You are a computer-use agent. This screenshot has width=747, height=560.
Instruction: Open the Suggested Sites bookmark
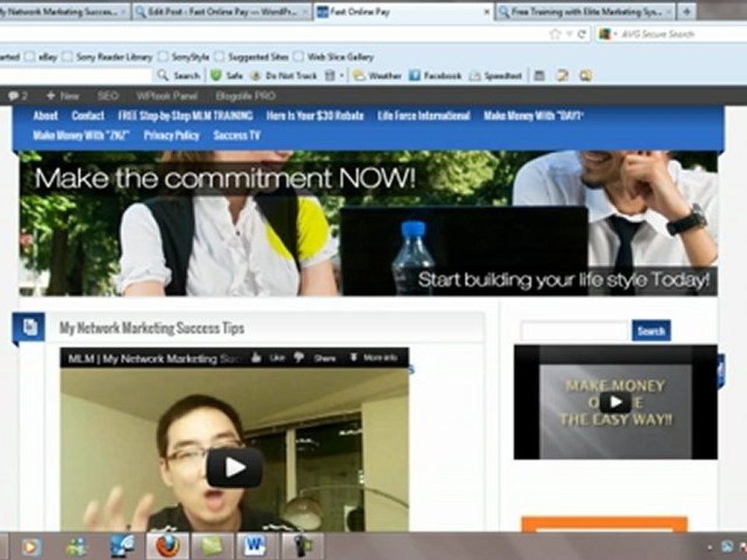pos(252,57)
